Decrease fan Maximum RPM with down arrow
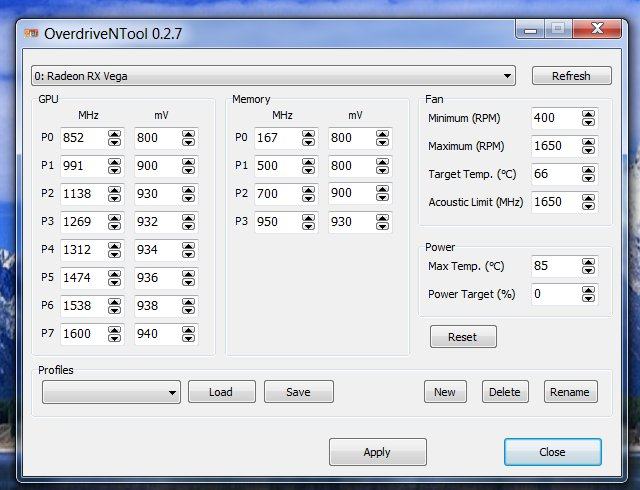Image resolution: width=640 pixels, height=490 pixels. click(588, 150)
